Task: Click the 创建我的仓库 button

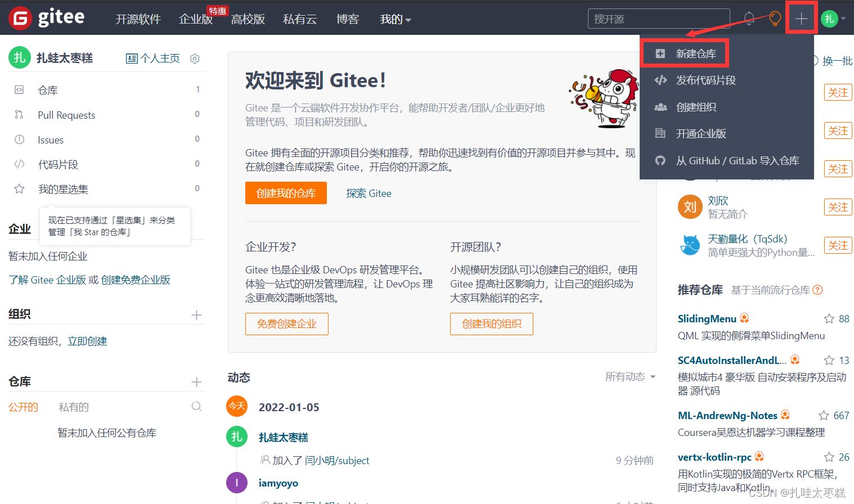Action: pos(286,193)
